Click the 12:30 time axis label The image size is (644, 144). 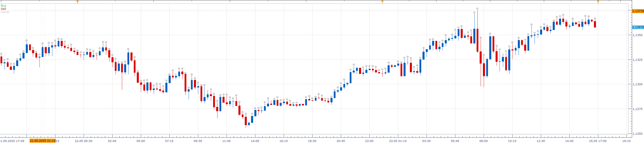click(x=541, y=141)
